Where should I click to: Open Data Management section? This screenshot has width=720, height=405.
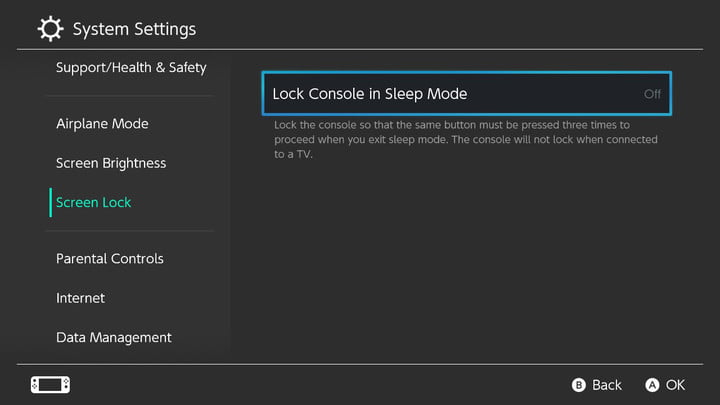113,338
